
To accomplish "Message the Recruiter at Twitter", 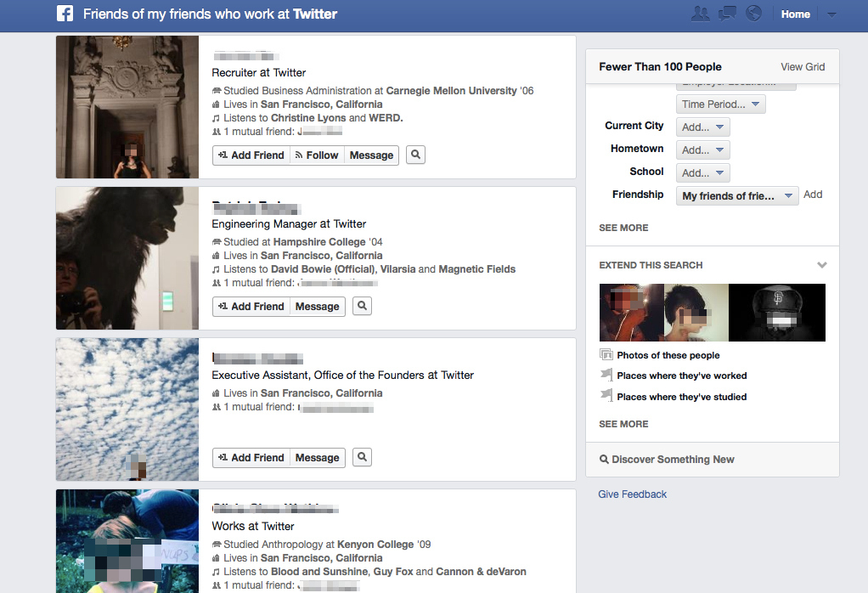I will click(371, 155).
